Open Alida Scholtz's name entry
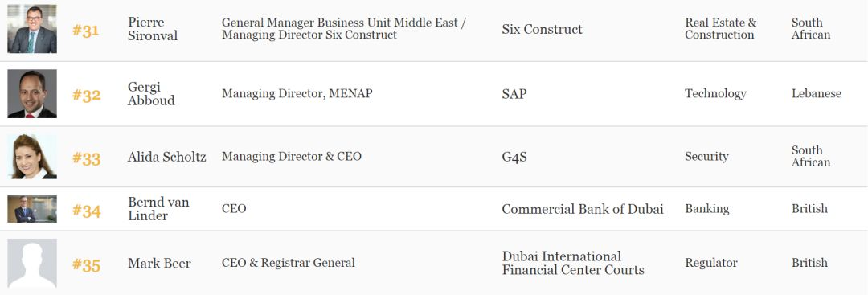 166,158
